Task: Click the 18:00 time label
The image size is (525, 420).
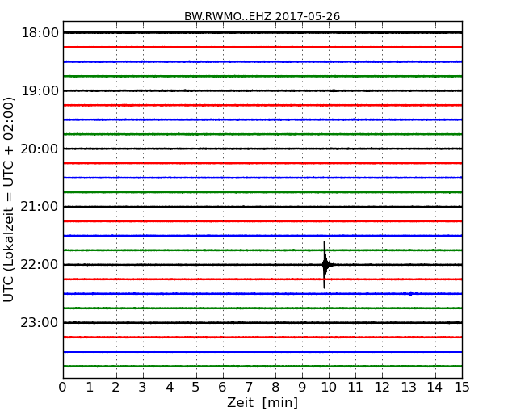Action: (40, 33)
